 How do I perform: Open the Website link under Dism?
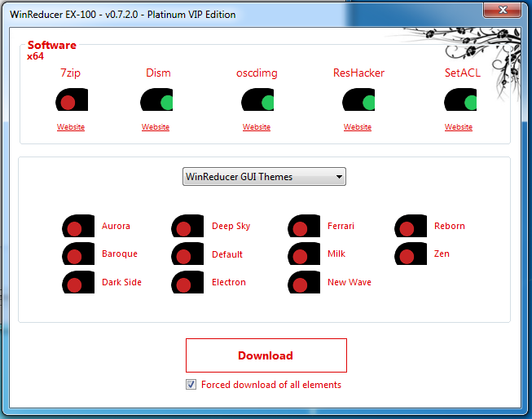click(156, 127)
